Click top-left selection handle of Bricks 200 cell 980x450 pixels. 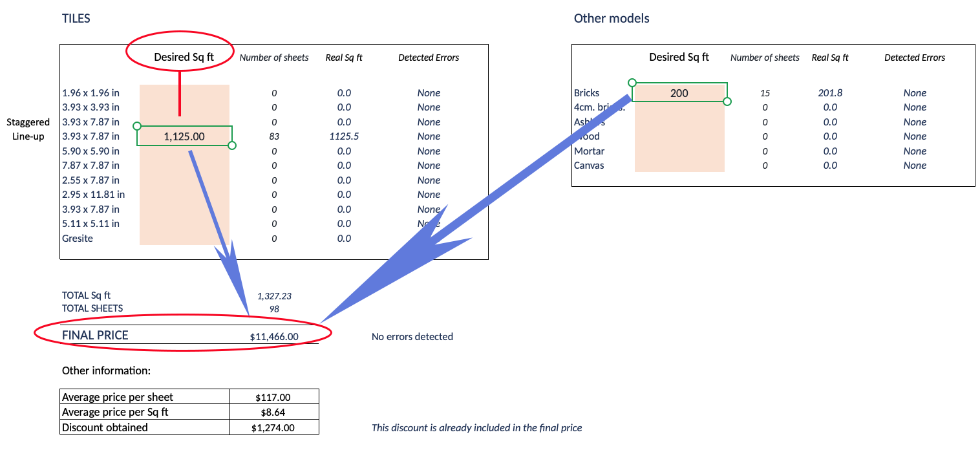[632, 83]
